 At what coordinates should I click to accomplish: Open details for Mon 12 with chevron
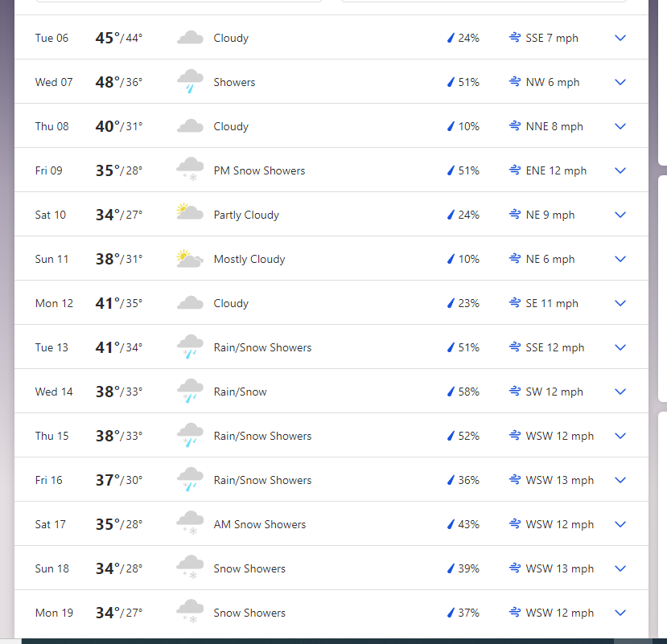pyautogui.click(x=620, y=303)
